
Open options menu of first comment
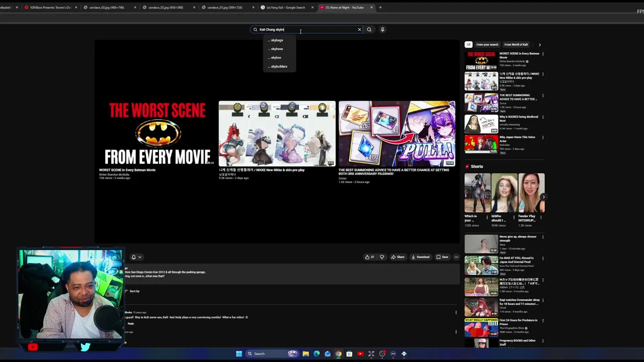click(x=456, y=312)
